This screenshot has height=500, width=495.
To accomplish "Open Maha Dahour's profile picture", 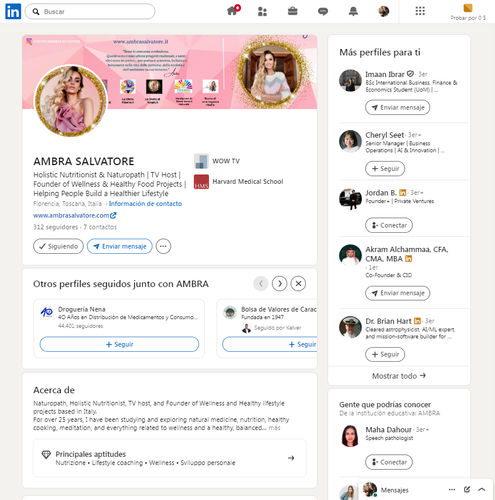I will tap(350, 436).
